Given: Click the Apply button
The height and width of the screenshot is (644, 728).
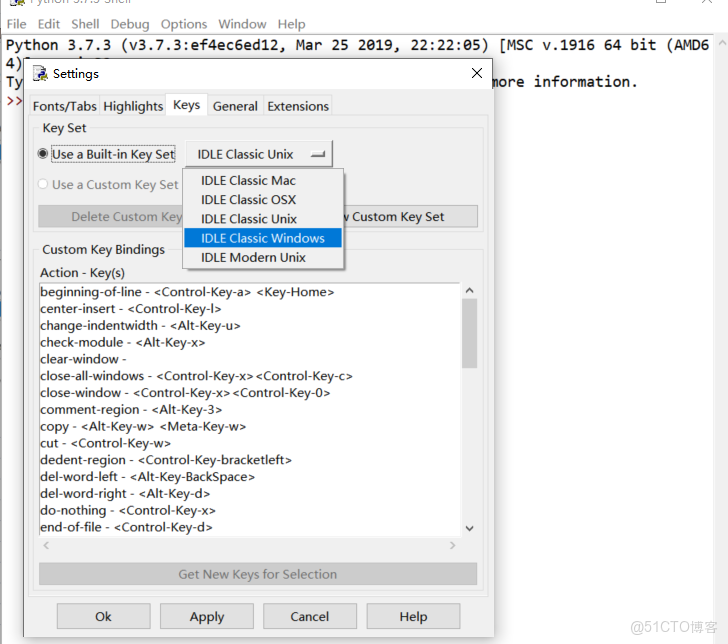Looking at the screenshot, I should click(207, 616).
